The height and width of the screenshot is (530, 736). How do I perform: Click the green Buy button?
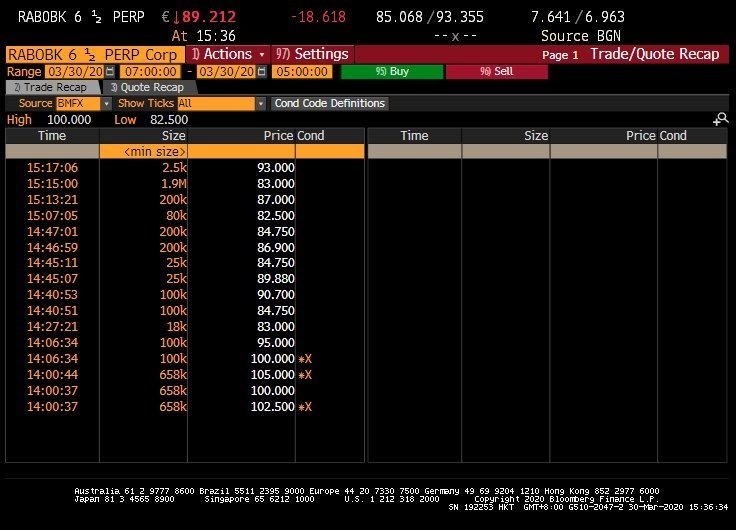click(392, 72)
